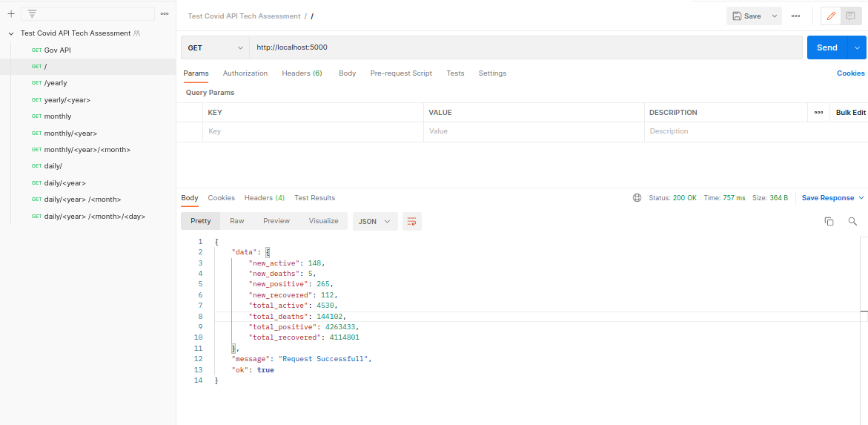
Task: Open the Headers (6) request tab
Action: (302, 73)
